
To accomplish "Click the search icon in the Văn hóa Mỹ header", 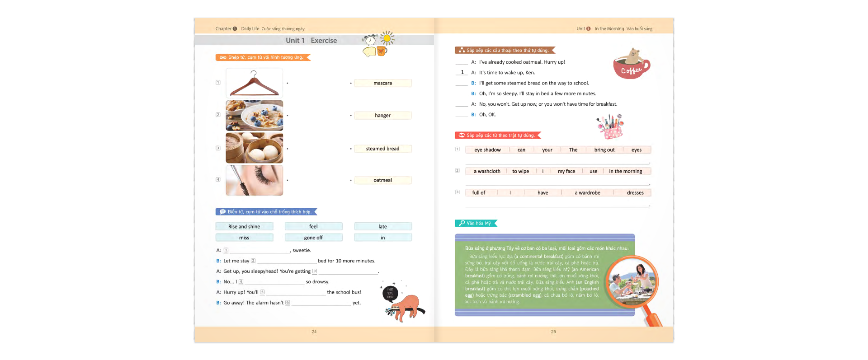I will coord(462,223).
